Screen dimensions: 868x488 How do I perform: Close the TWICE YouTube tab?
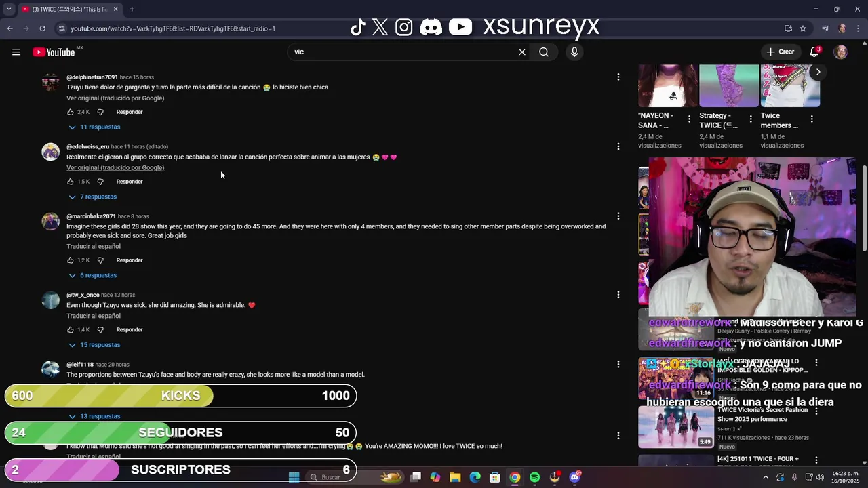pyautogui.click(x=115, y=9)
